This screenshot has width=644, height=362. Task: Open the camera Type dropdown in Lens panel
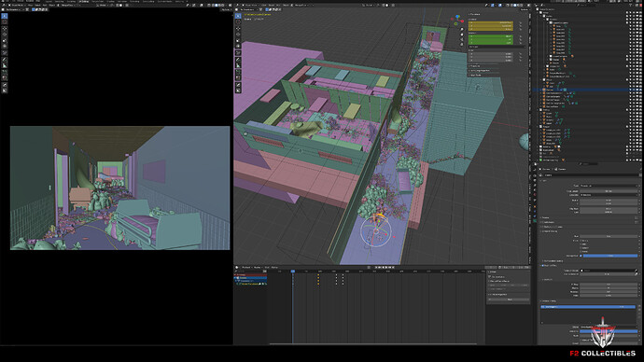coord(609,186)
